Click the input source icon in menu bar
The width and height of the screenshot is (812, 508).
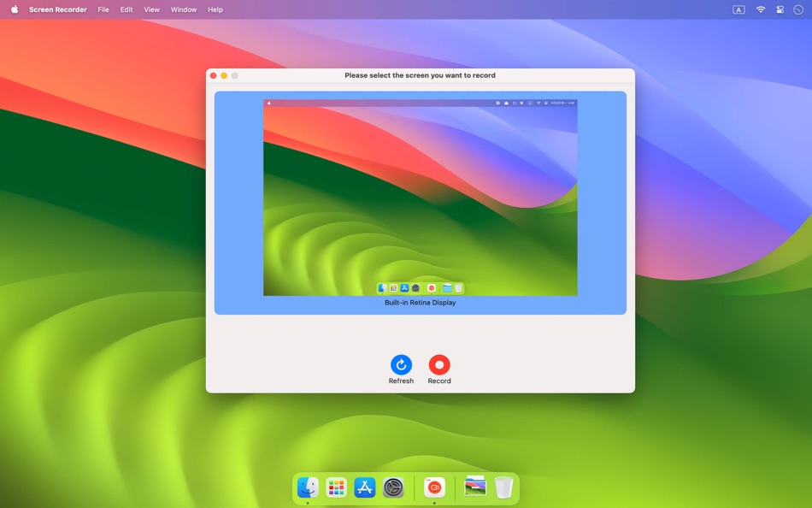pyautogui.click(x=738, y=9)
